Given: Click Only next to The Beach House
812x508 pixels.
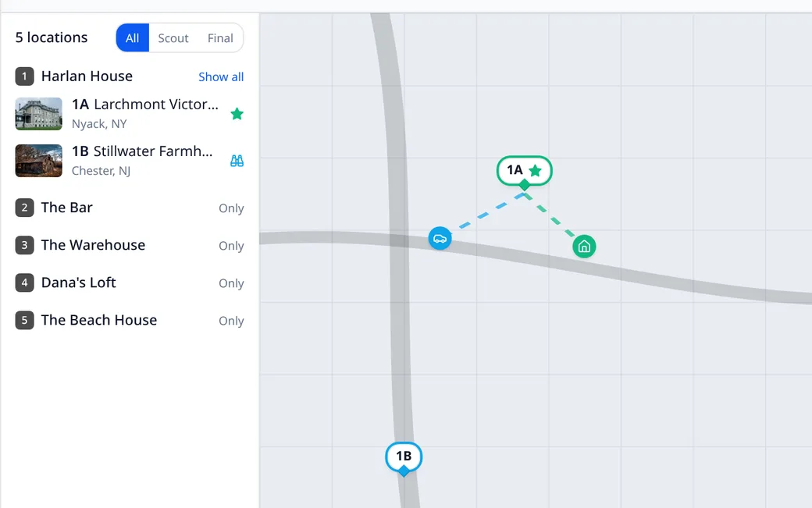Looking at the screenshot, I should coord(231,321).
